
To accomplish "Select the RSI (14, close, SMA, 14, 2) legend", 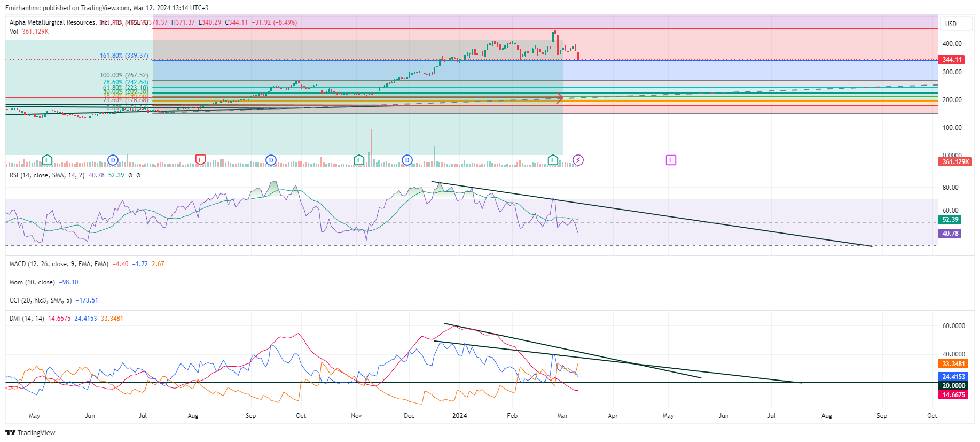I will tap(47, 175).
